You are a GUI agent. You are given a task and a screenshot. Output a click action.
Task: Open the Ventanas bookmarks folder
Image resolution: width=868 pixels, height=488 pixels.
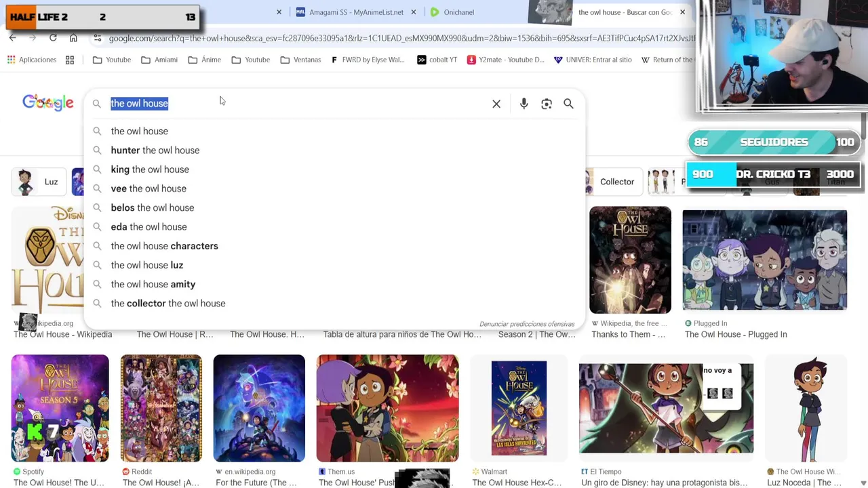point(300,60)
